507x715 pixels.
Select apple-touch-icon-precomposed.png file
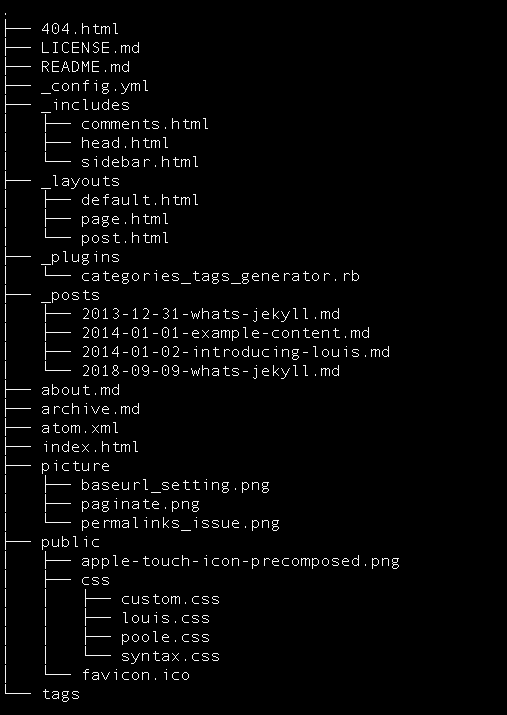click(x=240, y=561)
